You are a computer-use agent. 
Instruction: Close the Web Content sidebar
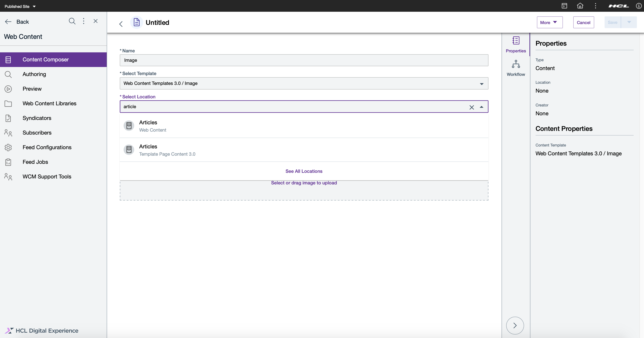96,21
